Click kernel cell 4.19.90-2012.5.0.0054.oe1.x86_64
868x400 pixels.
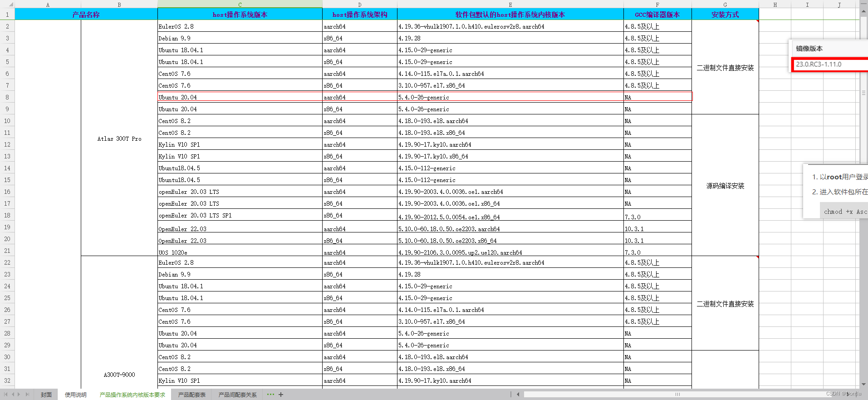point(510,215)
